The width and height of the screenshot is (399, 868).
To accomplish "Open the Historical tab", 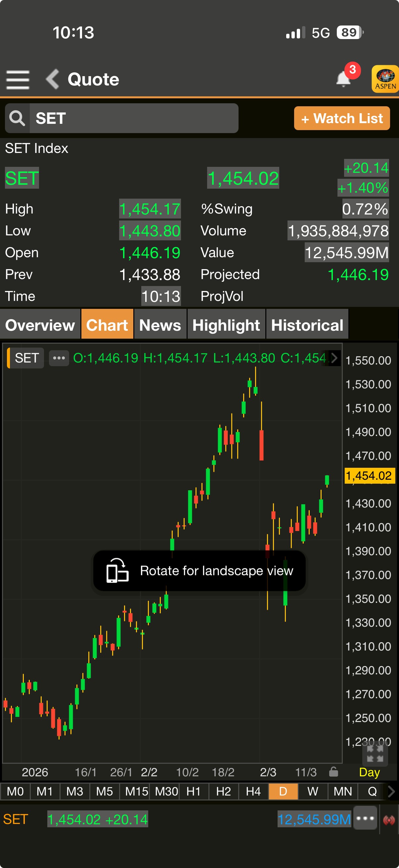I will click(x=307, y=325).
